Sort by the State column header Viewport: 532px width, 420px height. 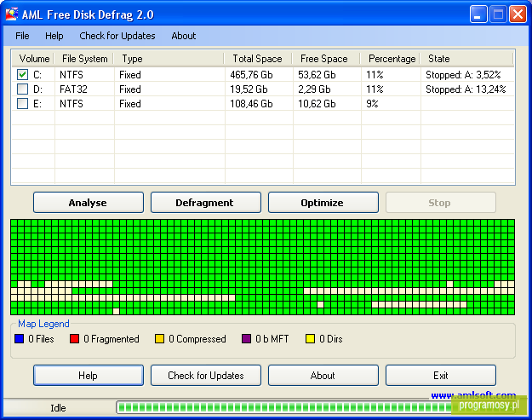pos(466,59)
